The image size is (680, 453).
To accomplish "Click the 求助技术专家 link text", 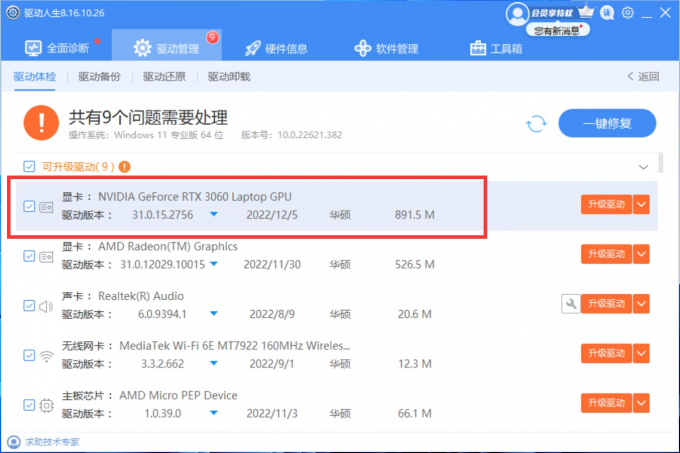I will 52,442.
